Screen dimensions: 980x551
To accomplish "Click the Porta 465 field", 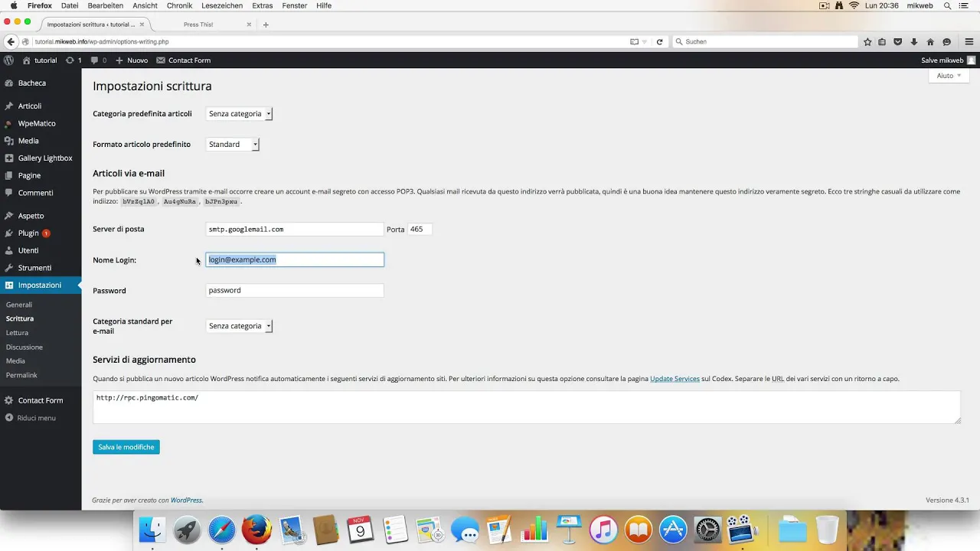I will pos(420,229).
